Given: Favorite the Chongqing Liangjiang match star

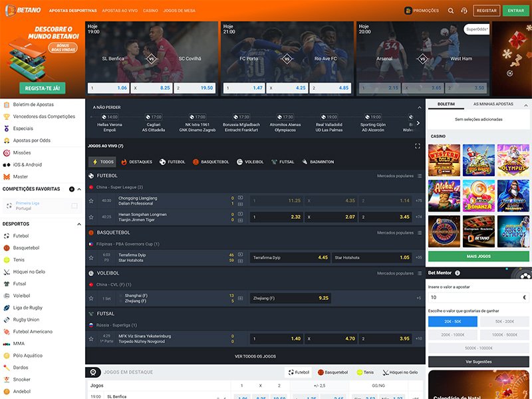Looking at the screenshot, I should tap(91, 201).
